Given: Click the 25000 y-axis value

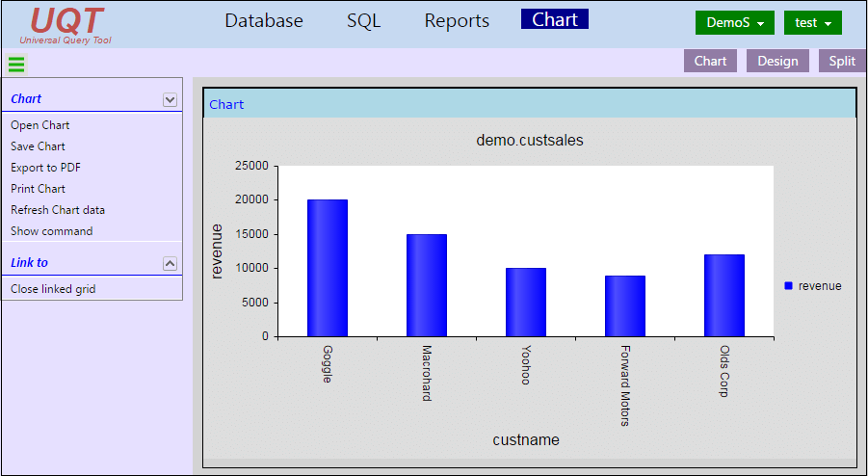Looking at the screenshot, I should tap(251, 166).
